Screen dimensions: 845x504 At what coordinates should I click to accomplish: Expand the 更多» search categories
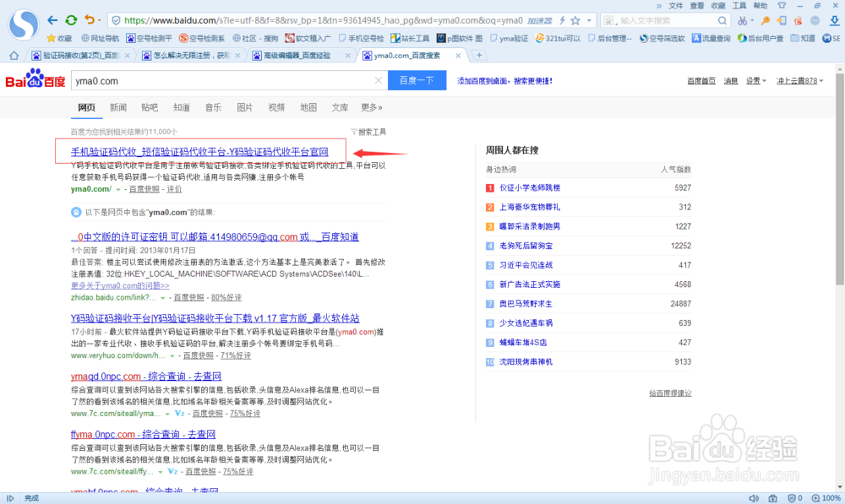tap(371, 107)
